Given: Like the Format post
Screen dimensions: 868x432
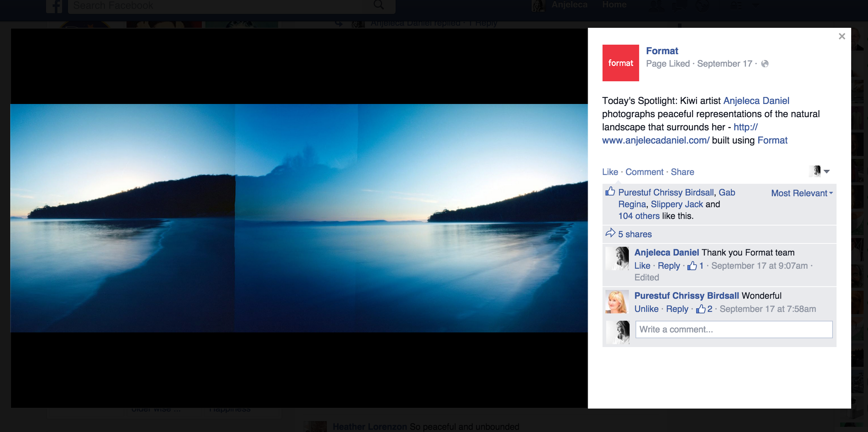Looking at the screenshot, I should [x=610, y=172].
